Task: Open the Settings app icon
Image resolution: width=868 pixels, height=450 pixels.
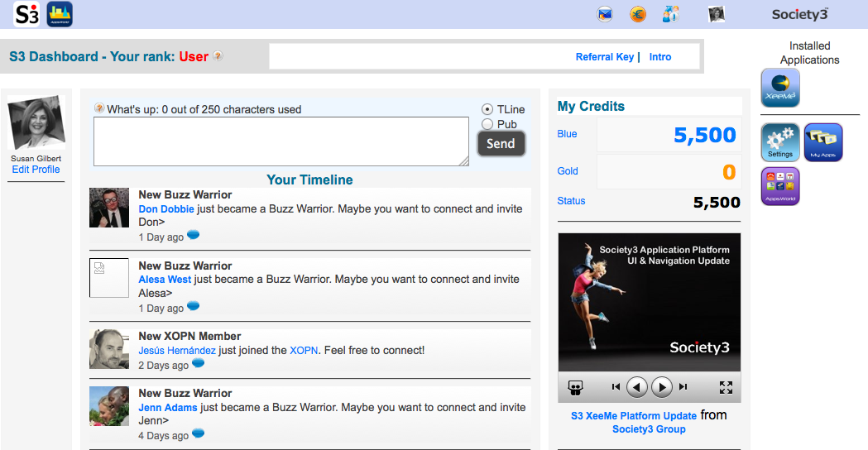Action: pos(780,142)
